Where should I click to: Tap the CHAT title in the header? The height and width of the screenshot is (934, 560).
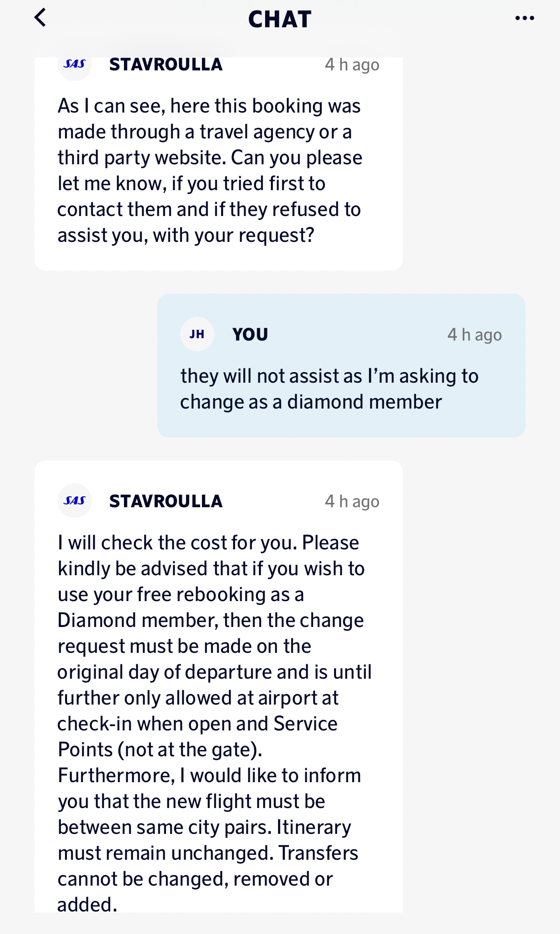pyautogui.click(x=280, y=19)
